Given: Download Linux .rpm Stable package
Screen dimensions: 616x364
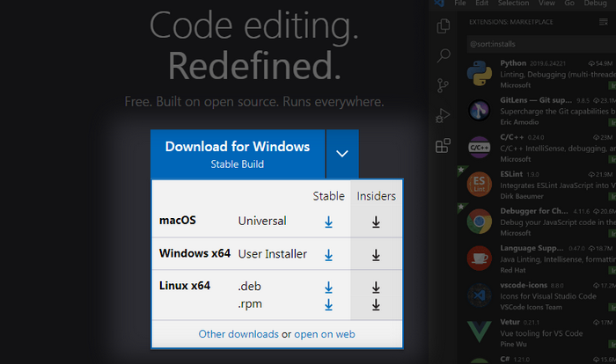Looking at the screenshot, I should 328,305.
